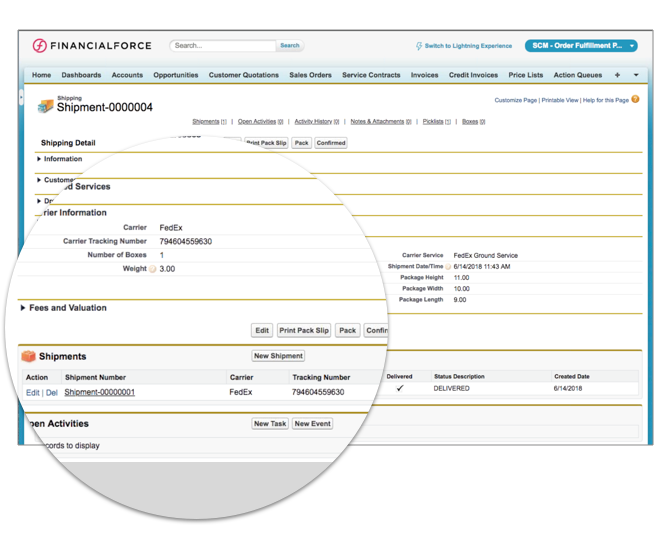Click the Search button
Viewport: 670px width, 543px height.
290,45
